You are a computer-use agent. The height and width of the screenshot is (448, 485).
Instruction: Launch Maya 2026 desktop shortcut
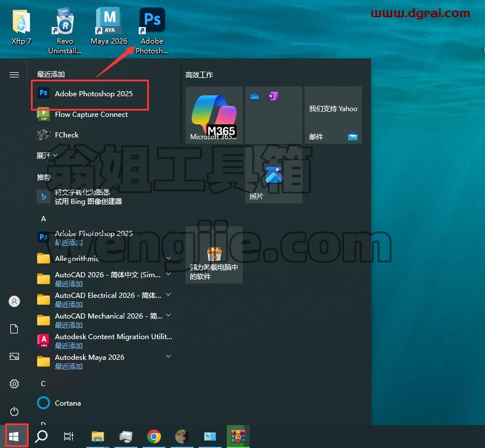109,27
